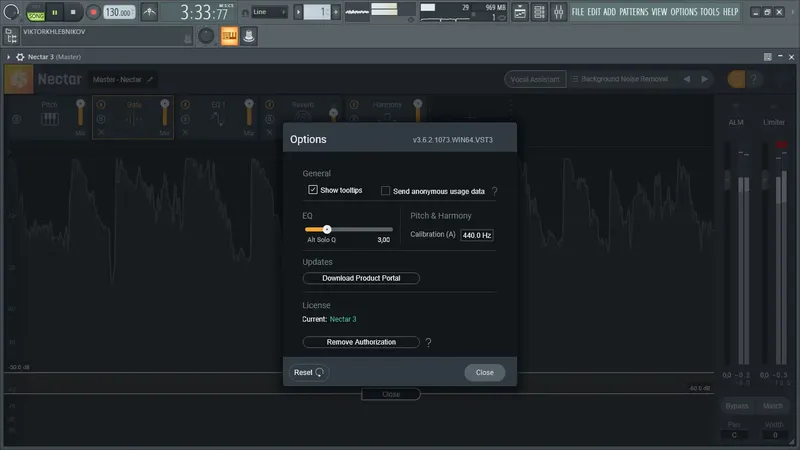Toggle EQ 1 module power button

point(185,105)
